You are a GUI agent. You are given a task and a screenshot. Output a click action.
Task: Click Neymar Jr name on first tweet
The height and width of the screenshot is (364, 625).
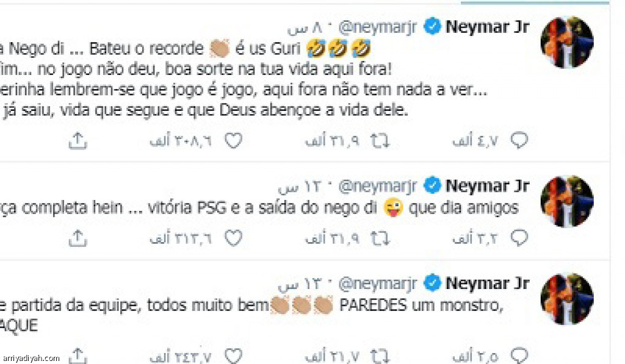click(x=487, y=27)
